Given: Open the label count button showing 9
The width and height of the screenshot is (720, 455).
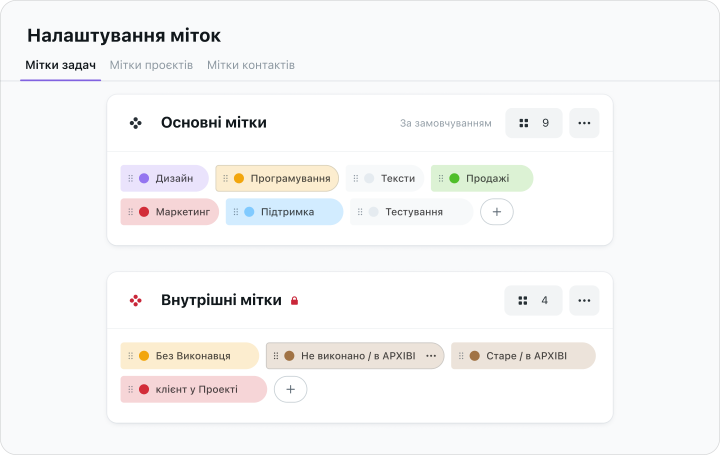Looking at the screenshot, I should point(534,123).
